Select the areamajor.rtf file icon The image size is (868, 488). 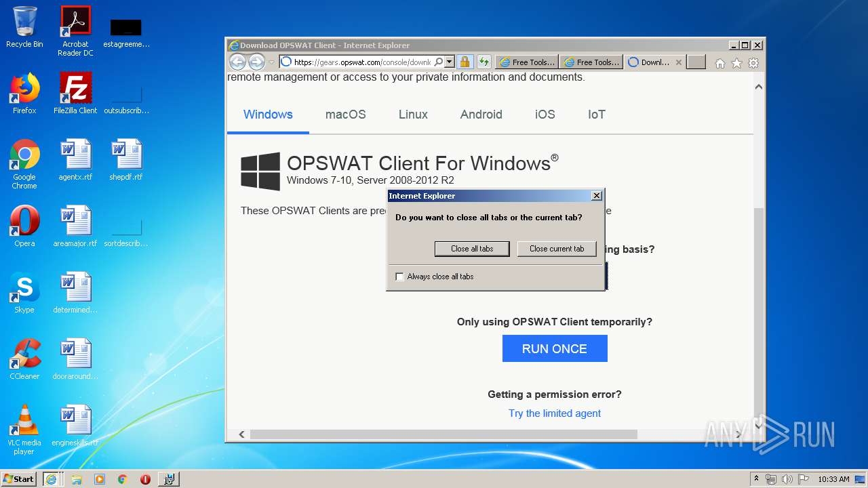click(x=75, y=226)
